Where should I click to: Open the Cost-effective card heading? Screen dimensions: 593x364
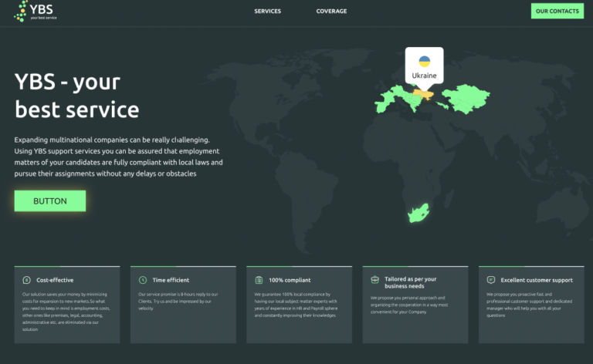pos(55,280)
